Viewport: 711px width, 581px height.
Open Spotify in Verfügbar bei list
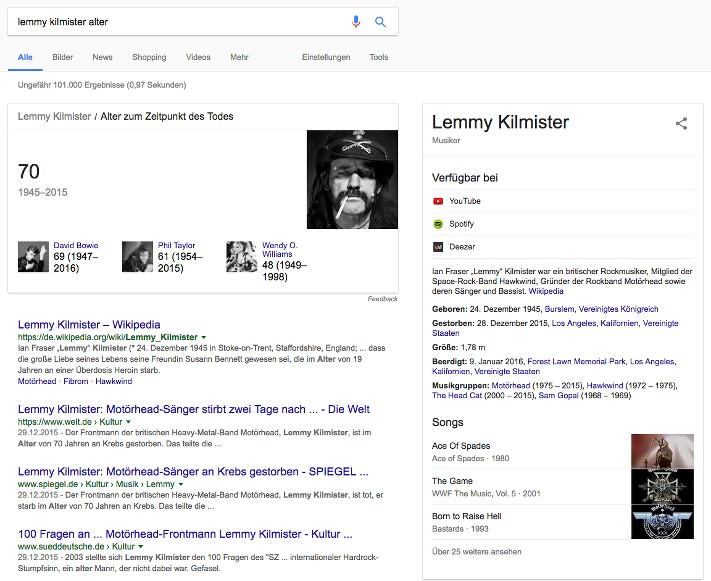click(563, 224)
